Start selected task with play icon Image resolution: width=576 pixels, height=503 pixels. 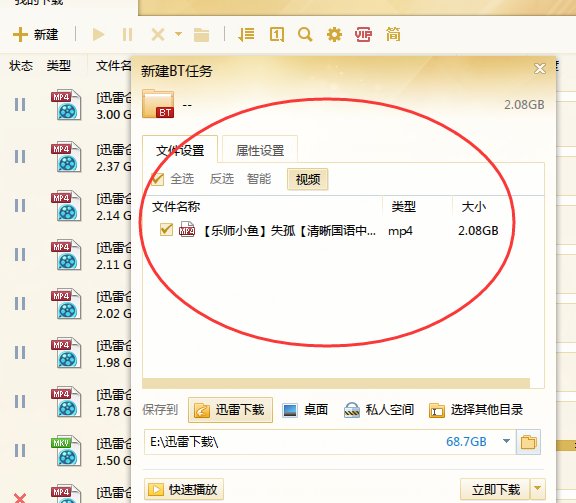98,35
